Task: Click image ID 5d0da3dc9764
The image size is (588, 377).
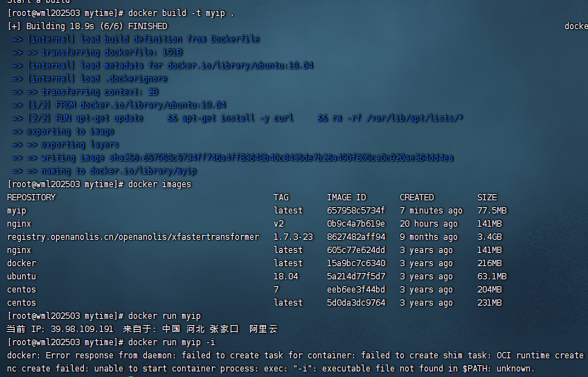Action: coord(356,303)
